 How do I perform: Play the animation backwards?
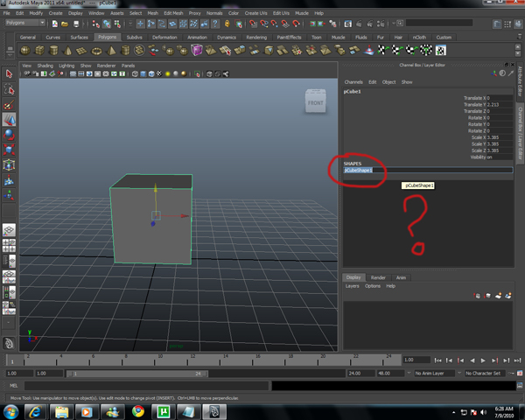tap(472, 360)
